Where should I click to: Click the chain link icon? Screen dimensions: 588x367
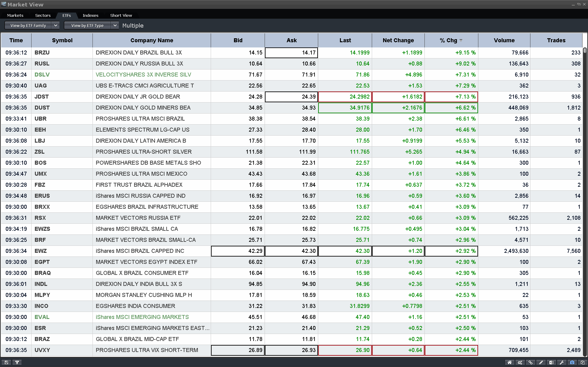tap(530, 362)
